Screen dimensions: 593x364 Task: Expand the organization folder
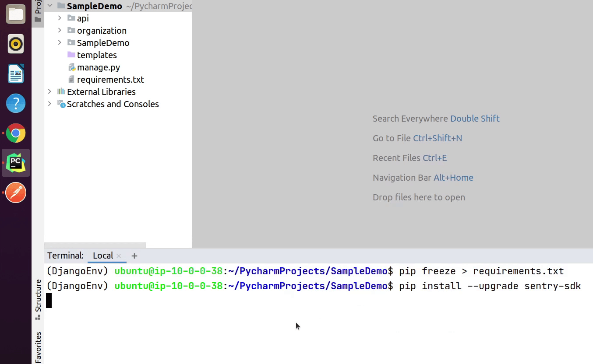(60, 31)
